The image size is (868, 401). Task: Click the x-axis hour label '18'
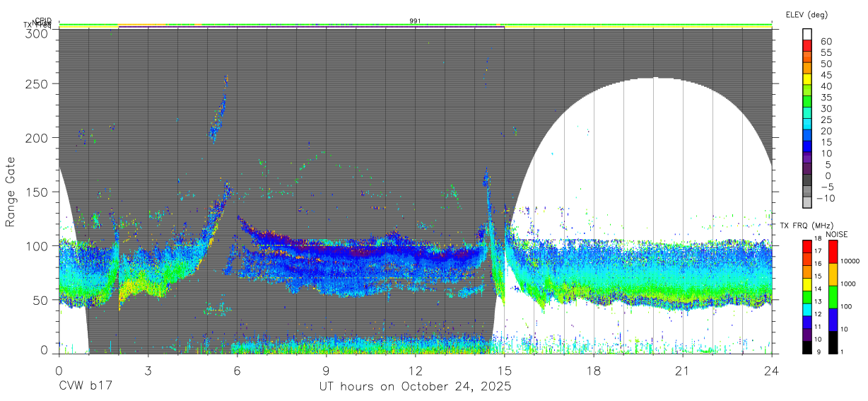click(x=594, y=371)
